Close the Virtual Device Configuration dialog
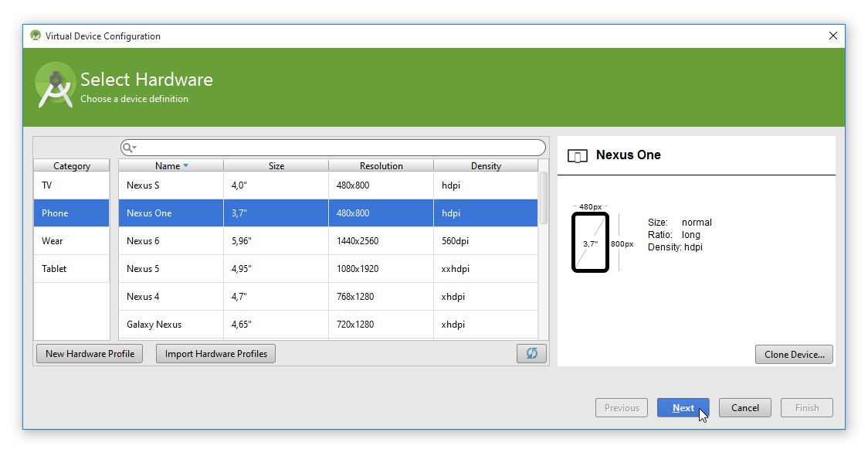The image size is (868, 449). [x=832, y=36]
